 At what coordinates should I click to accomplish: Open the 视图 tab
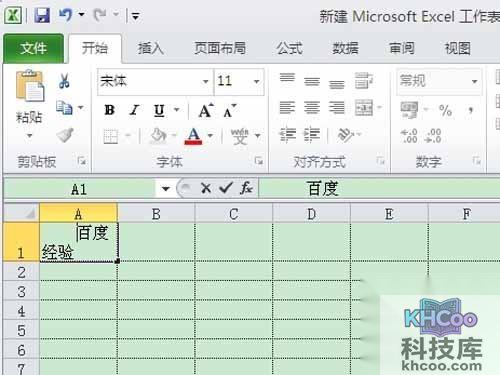click(458, 49)
